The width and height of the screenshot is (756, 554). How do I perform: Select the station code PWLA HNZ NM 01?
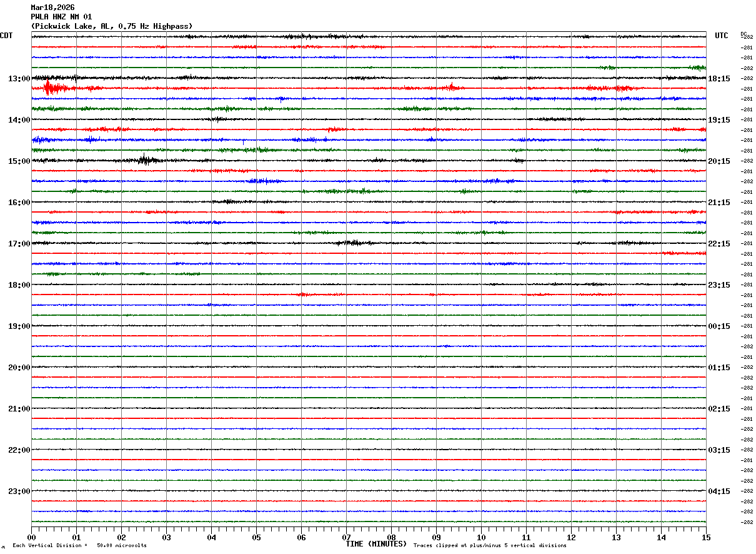coord(61,17)
